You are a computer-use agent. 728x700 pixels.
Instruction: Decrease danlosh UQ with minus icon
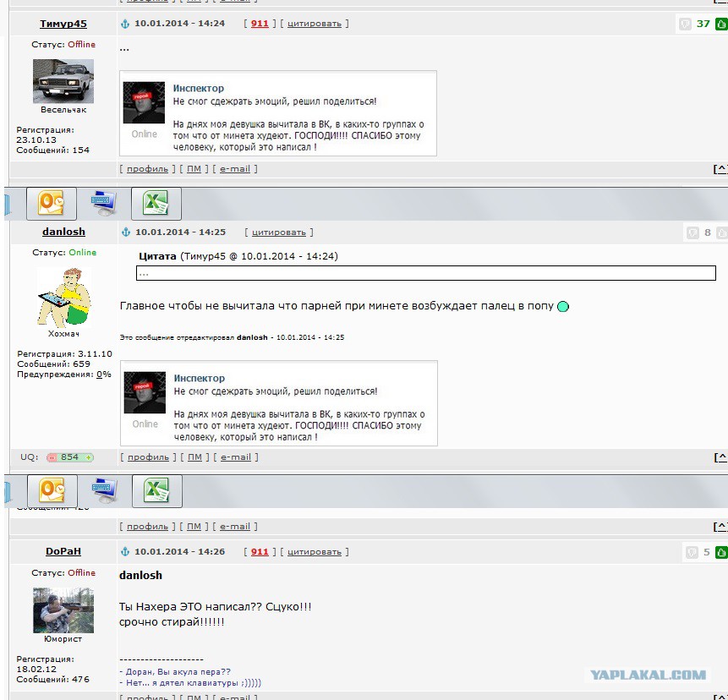pos(52,457)
